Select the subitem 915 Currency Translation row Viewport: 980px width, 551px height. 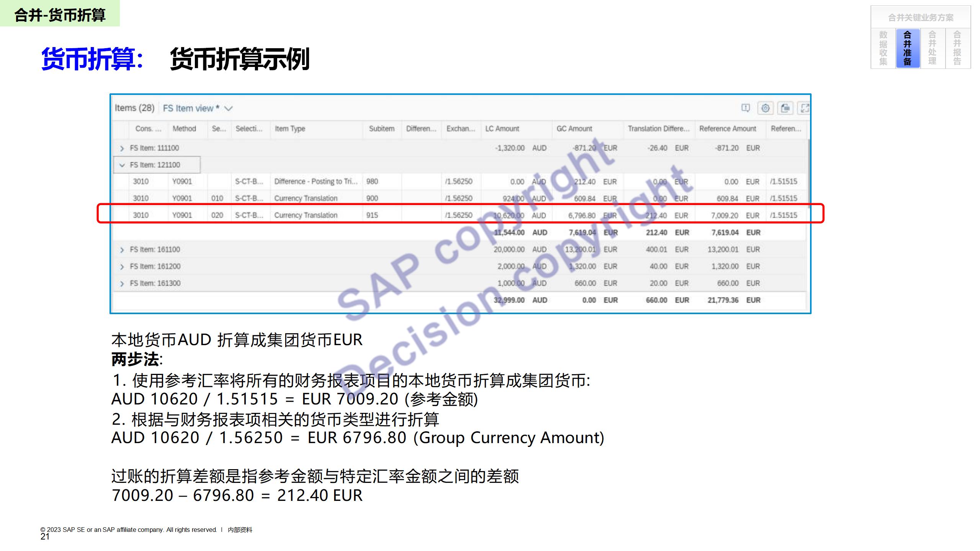(x=305, y=215)
